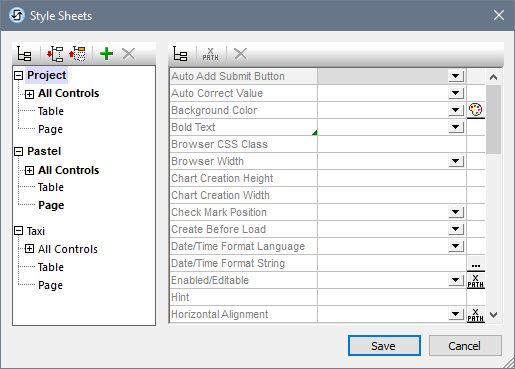Select Table under Pastel style sheet
This screenshot has height=369, width=515.
51,187
